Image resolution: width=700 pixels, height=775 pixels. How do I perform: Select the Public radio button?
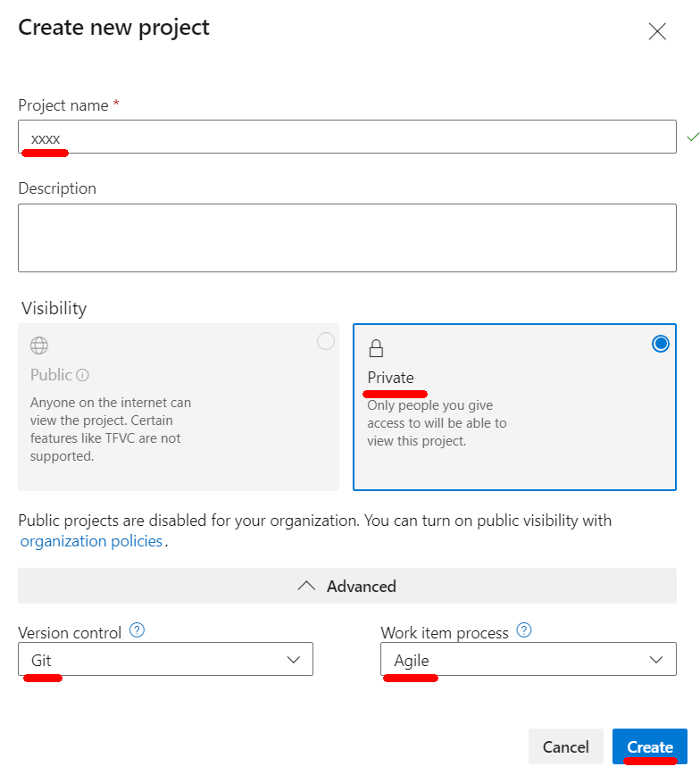pyautogui.click(x=326, y=341)
